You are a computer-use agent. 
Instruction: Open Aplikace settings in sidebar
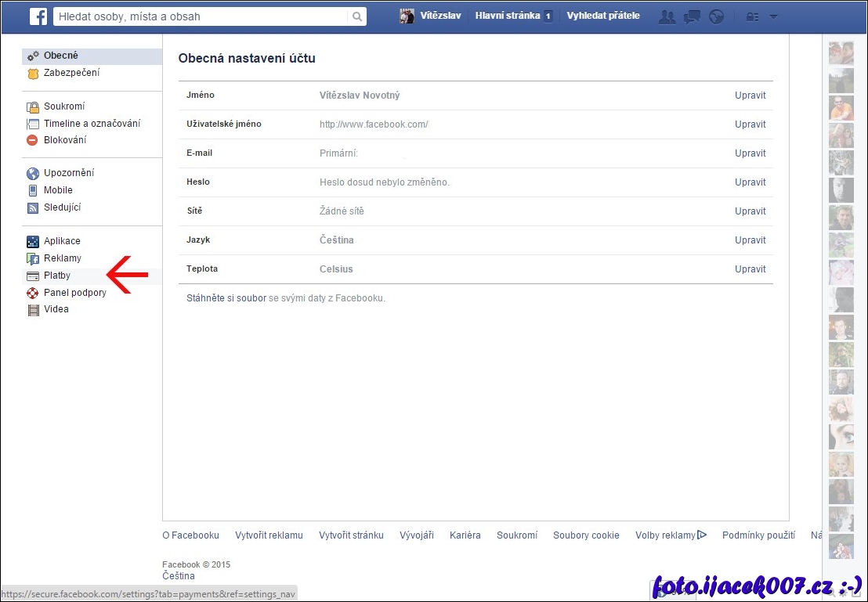coord(62,241)
